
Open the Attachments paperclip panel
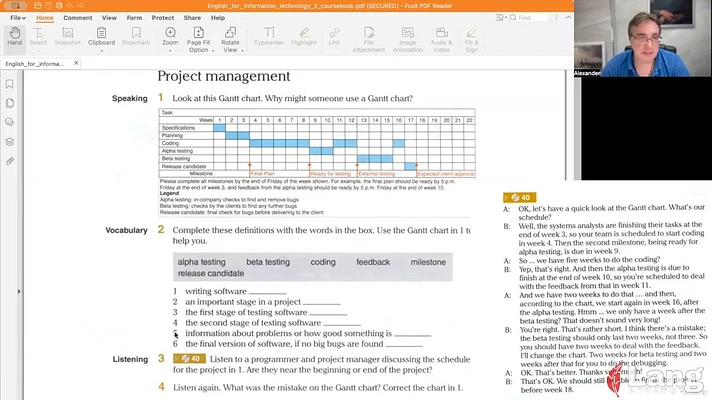(10, 161)
